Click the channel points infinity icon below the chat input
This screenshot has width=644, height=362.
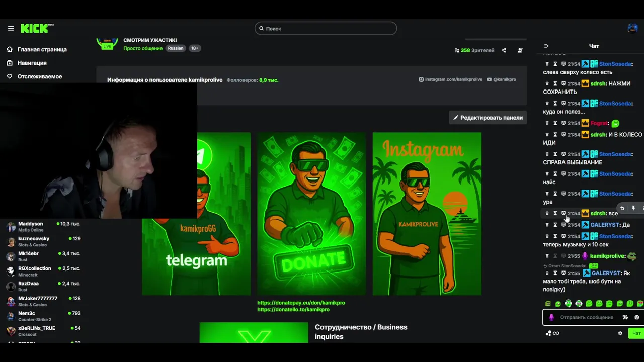point(556,333)
